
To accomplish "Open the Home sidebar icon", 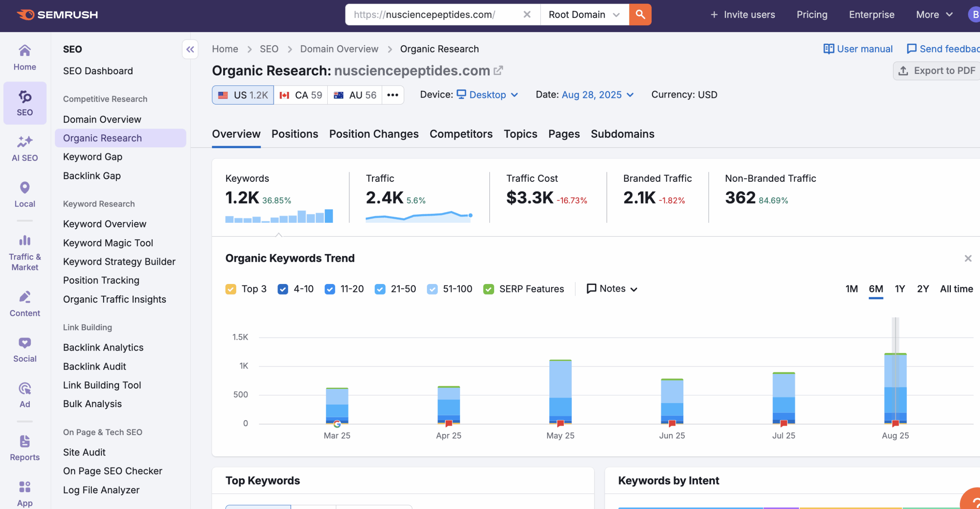I will [x=25, y=57].
